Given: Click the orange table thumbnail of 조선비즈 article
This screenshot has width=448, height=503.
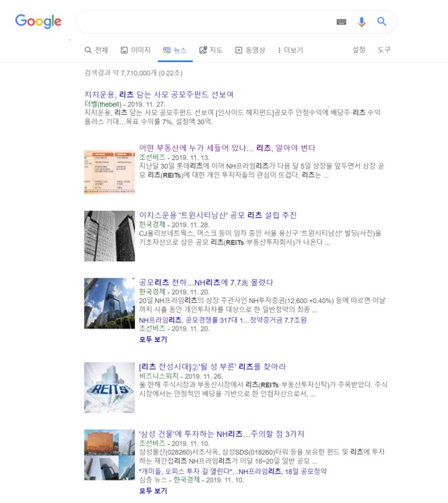Looking at the screenshot, I should [x=110, y=172].
